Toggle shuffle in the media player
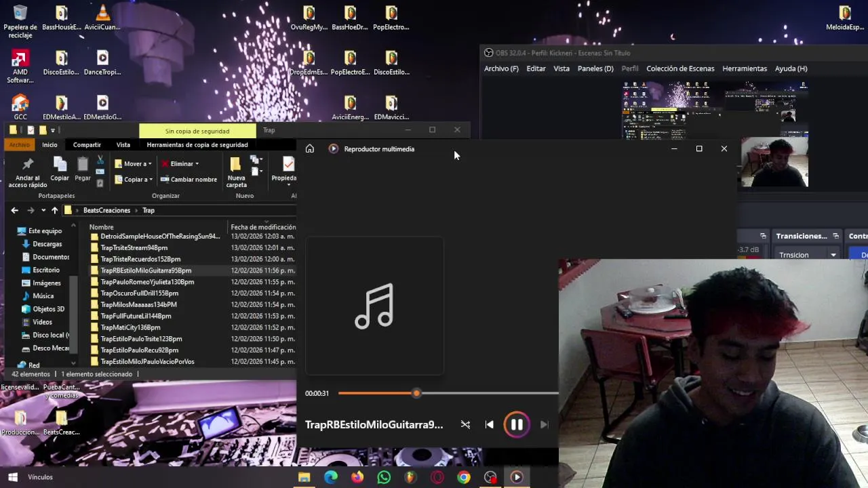The width and height of the screenshot is (868, 488). (x=465, y=424)
